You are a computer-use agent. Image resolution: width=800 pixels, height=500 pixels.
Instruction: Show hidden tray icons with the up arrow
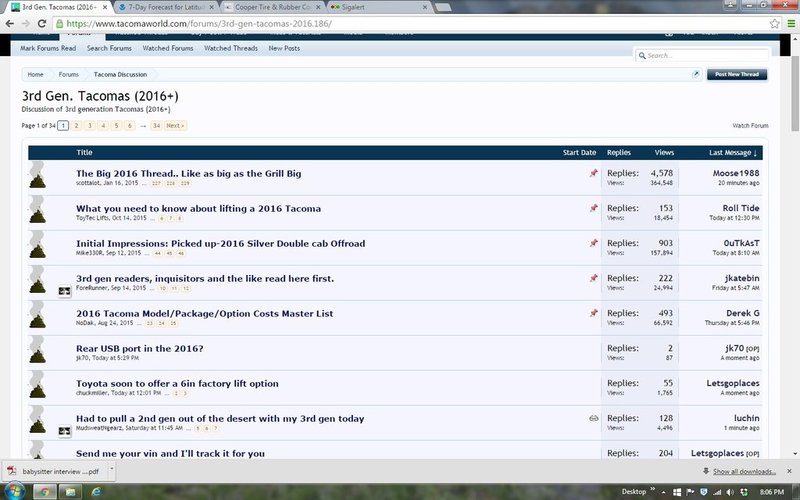coord(665,492)
